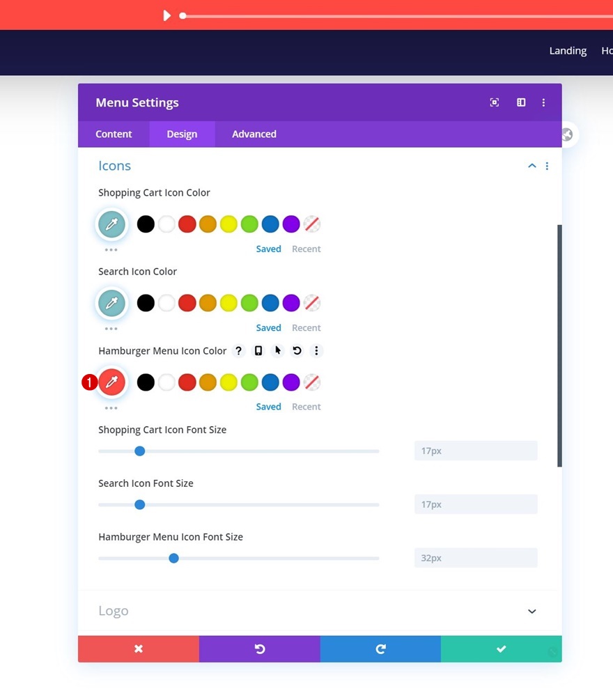Click the Hamburger Menu Icon Font Size slider handle

tap(173, 558)
